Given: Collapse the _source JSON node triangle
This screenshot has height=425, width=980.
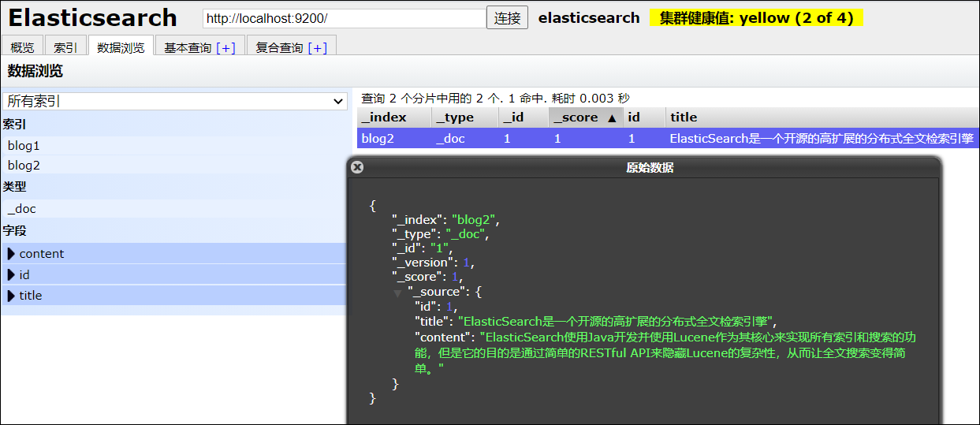Looking at the screenshot, I should point(397,293).
